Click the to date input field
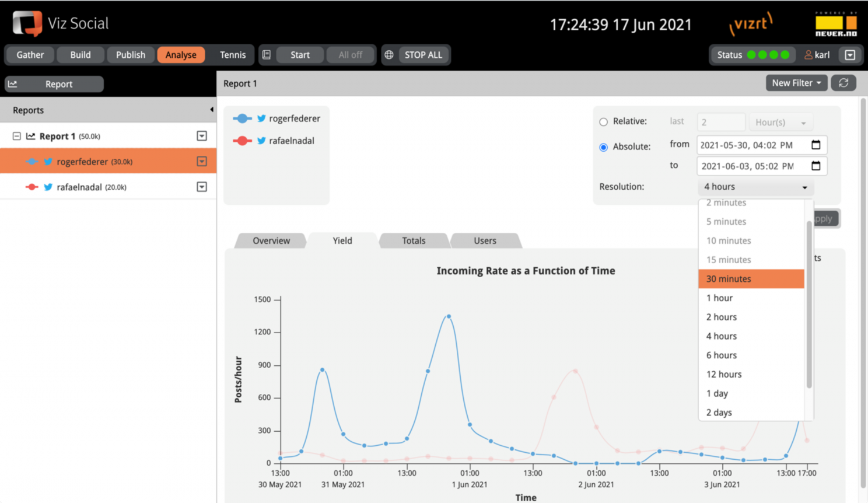Screen dimensions: 868x503 click(x=762, y=166)
